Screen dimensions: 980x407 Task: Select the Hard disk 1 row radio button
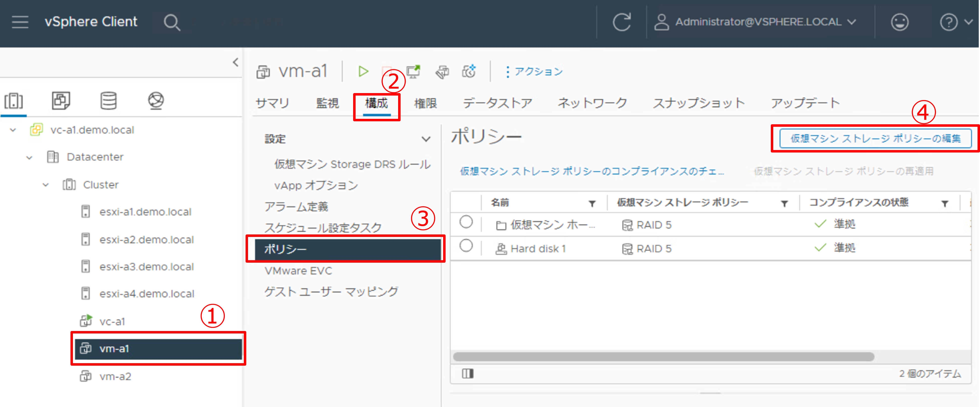tap(466, 246)
